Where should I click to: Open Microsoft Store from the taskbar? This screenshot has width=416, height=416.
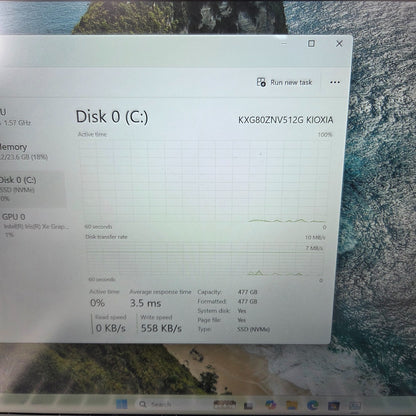333,405
